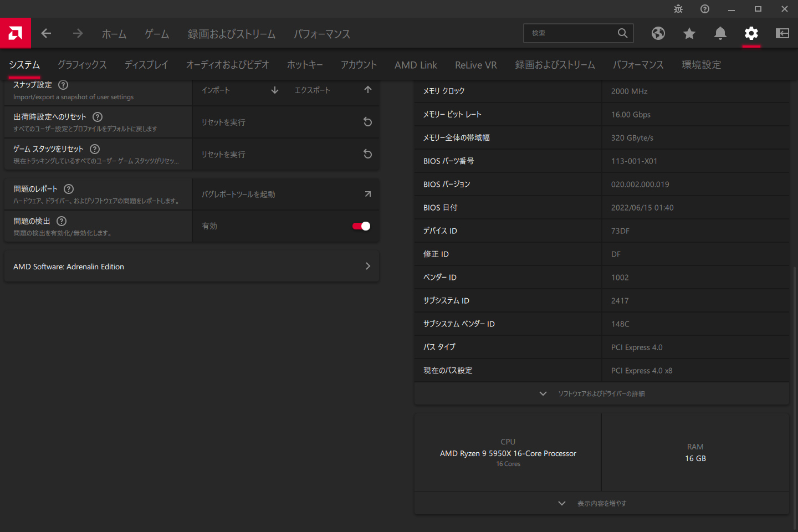798x532 pixels.
Task: Click the RAM value 16 GB
Action: pyautogui.click(x=695, y=458)
